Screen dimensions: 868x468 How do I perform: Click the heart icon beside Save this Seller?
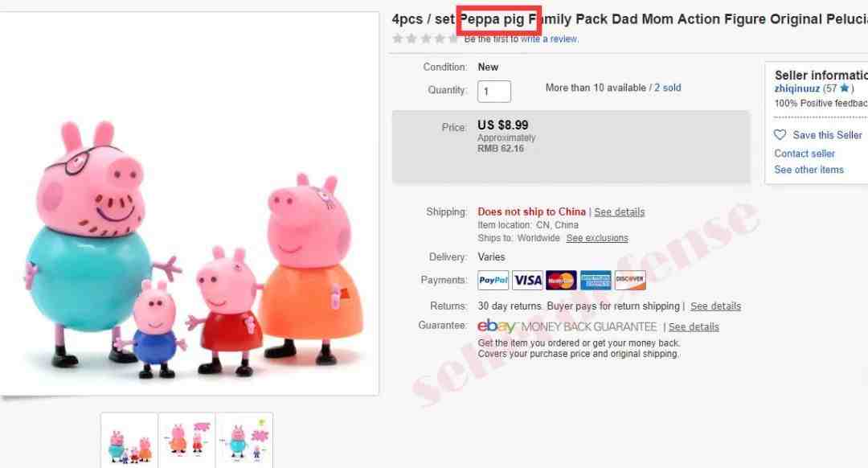point(780,134)
